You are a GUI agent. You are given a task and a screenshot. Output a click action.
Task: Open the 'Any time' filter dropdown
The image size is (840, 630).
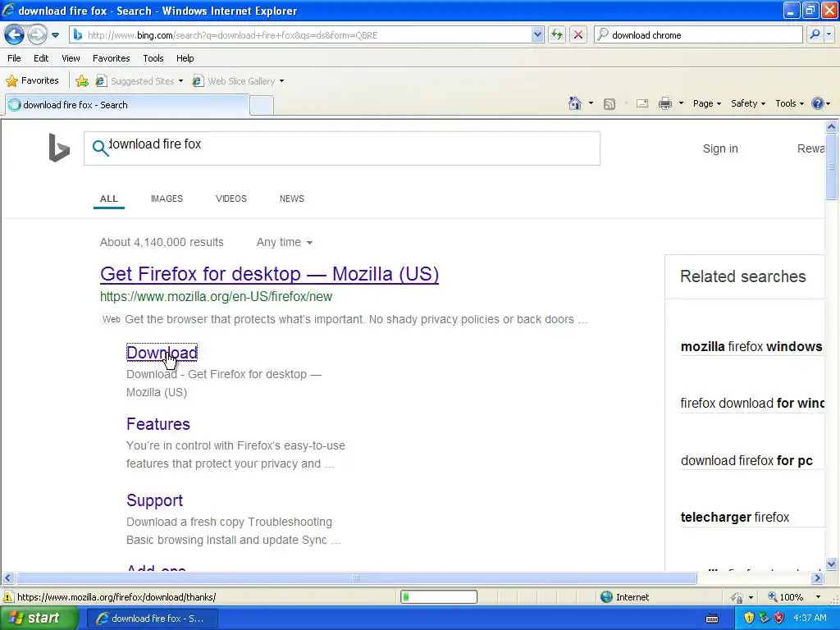[285, 242]
